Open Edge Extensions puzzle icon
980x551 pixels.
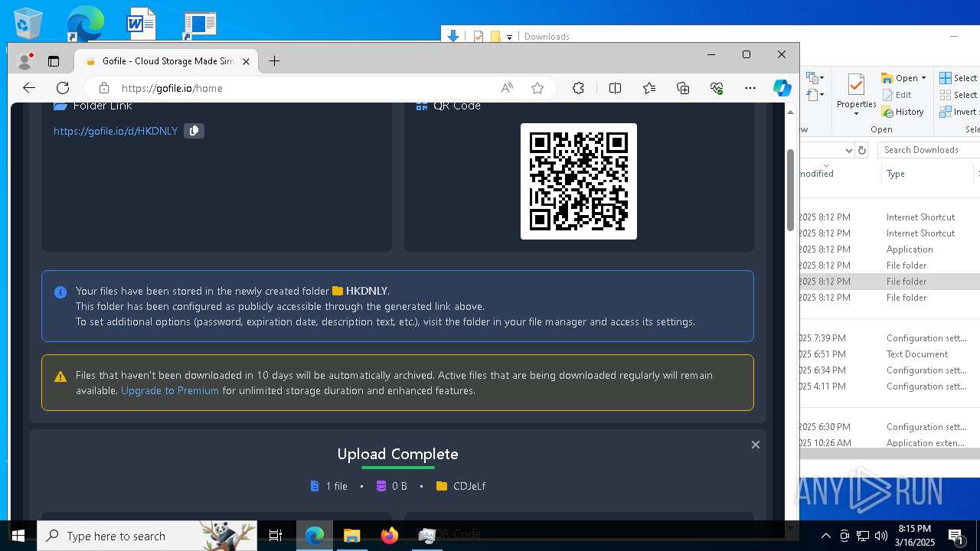tap(578, 88)
